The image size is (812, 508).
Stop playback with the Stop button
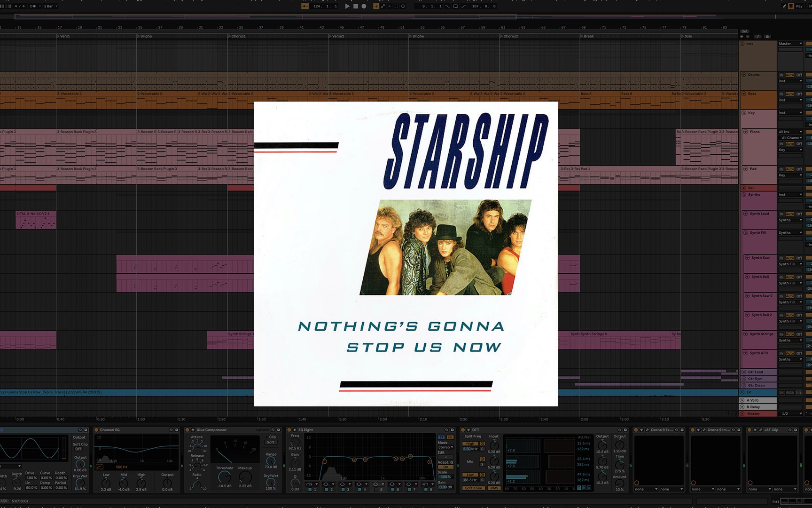(356, 6)
